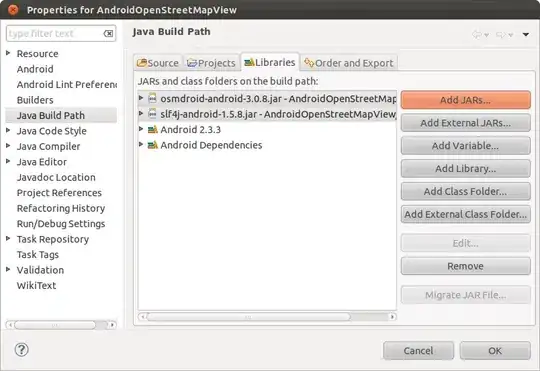540x371 pixels.
Task: Select Resource in the properties tree
Action: coord(38,54)
